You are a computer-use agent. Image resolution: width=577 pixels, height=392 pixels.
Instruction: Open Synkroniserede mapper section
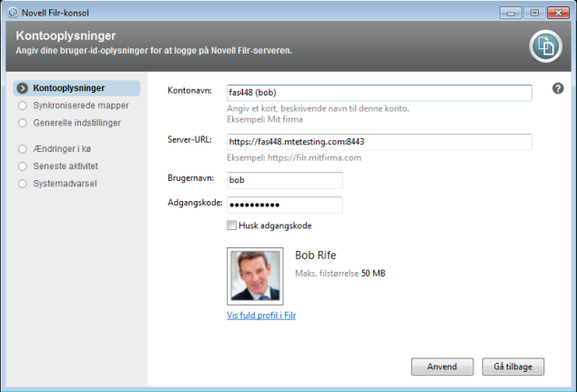click(74, 106)
